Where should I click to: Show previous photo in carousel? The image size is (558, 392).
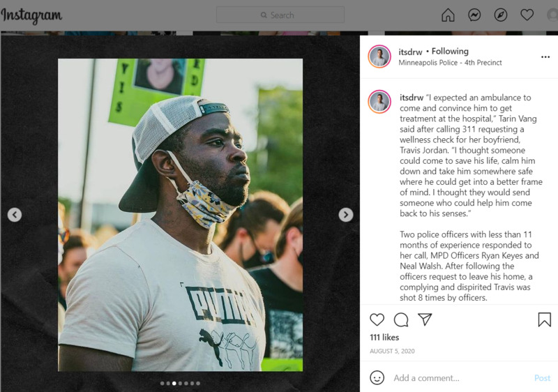point(15,215)
